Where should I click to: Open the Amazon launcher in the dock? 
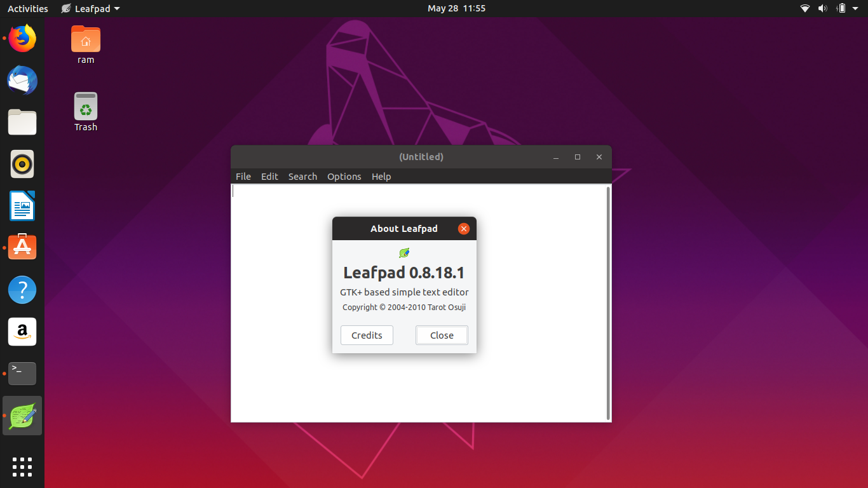[22, 332]
